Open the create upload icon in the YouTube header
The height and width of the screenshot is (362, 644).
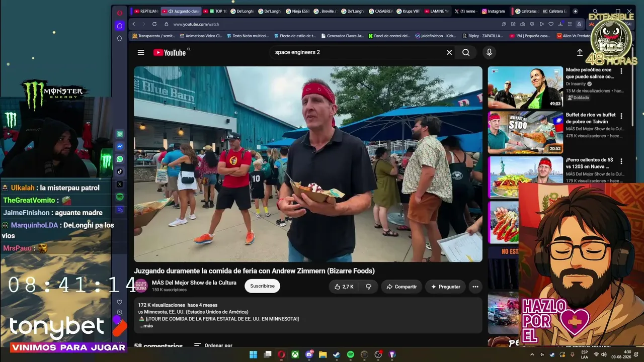(580, 52)
